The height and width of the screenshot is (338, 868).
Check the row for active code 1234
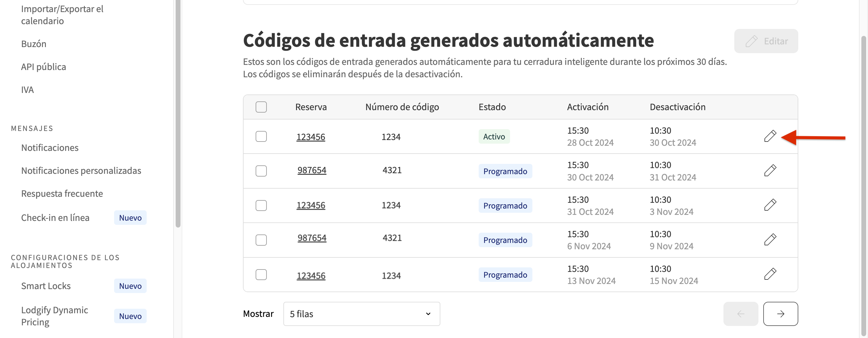pyautogui.click(x=261, y=136)
